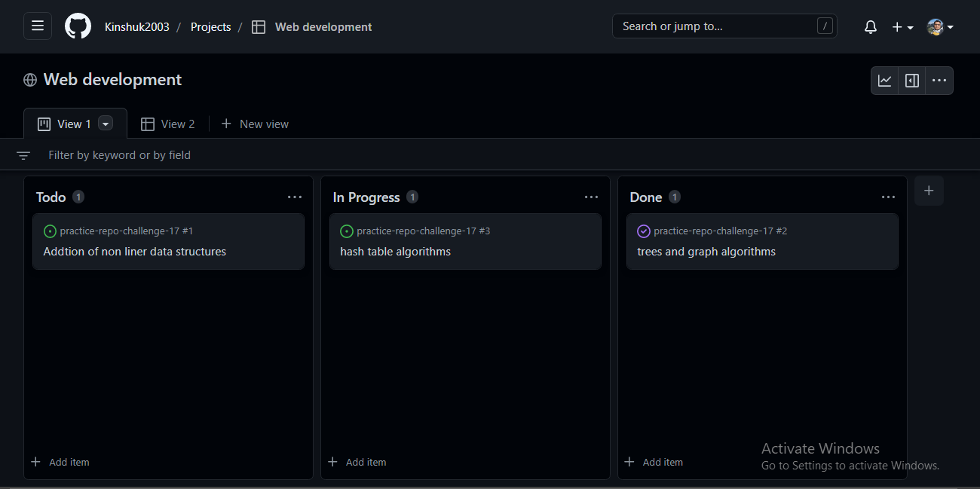The height and width of the screenshot is (489, 980).
Task: Switch to the View 2 tab
Action: pos(168,124)
